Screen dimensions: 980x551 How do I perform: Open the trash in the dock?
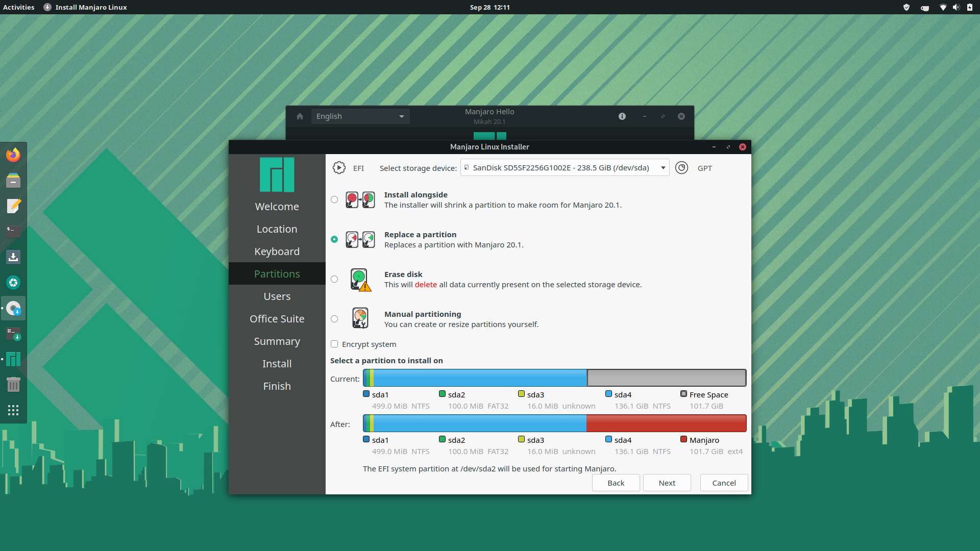(13, 385)
